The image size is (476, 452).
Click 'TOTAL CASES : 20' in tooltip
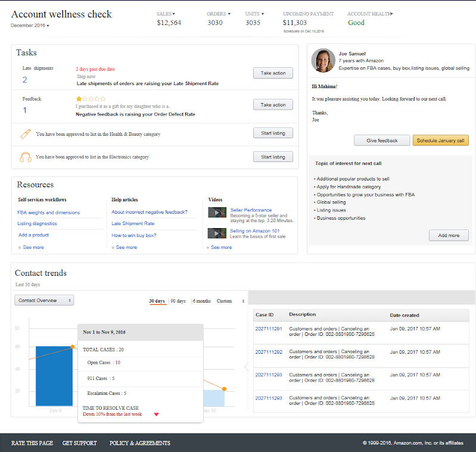tap(103, 350)
